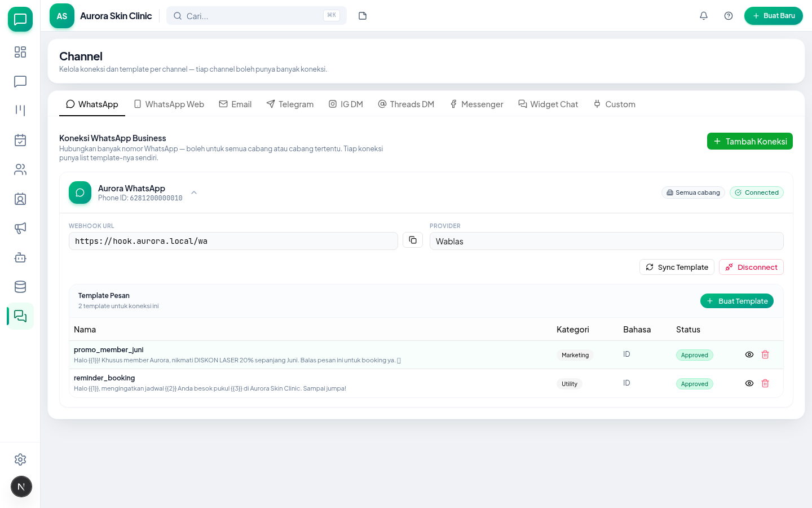This screenshot has height=508, width=812.
Task: Switch to the Widget Chat tab
Action: click(x=548, y=104)
